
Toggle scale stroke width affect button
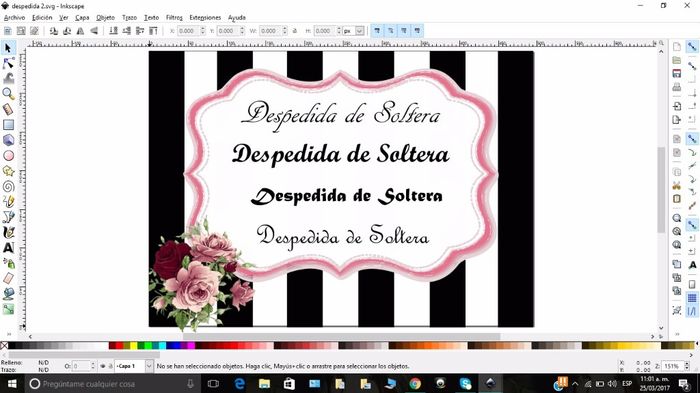click(x=377, y=31)
